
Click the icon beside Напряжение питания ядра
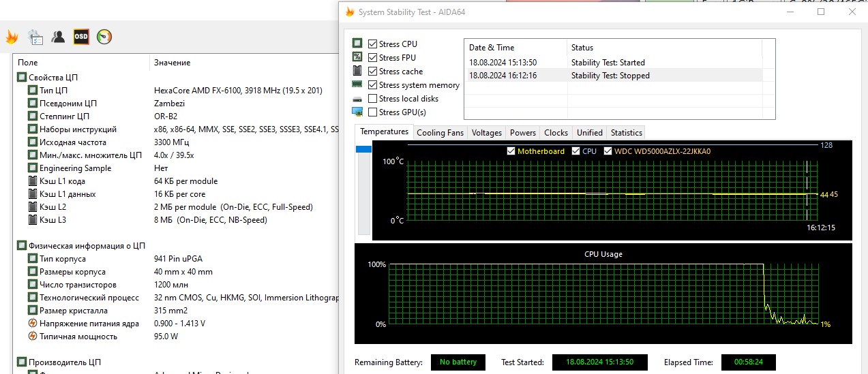click(x=33, y=324)
